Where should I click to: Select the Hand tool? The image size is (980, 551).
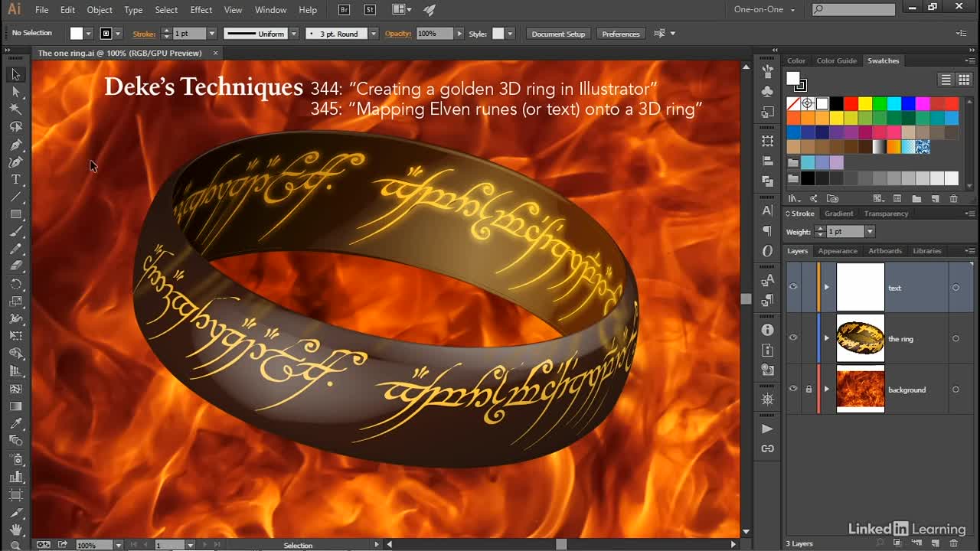tap(15, 529)
